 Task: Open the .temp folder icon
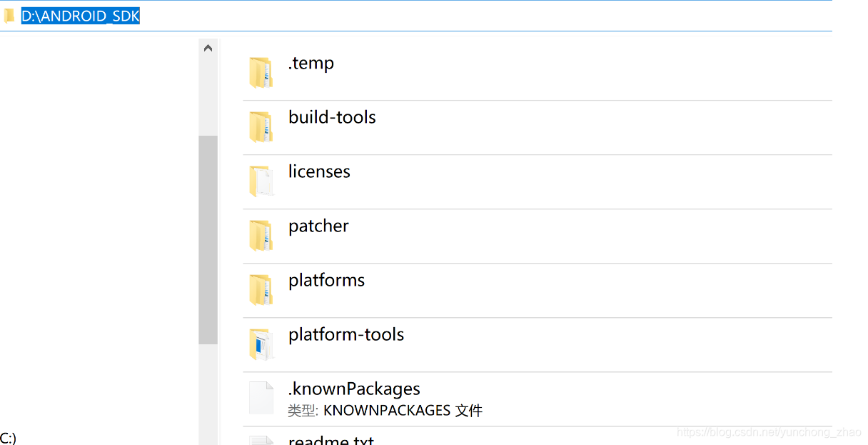click(261, 73)
